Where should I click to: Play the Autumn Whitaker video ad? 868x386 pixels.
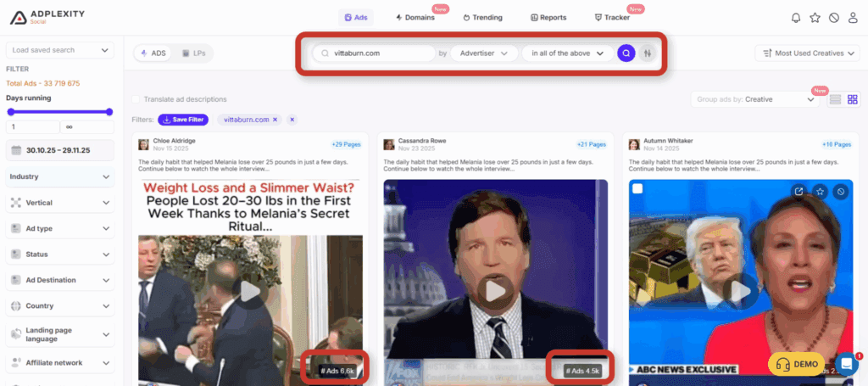pyautogui.click(x=740, y=290)
